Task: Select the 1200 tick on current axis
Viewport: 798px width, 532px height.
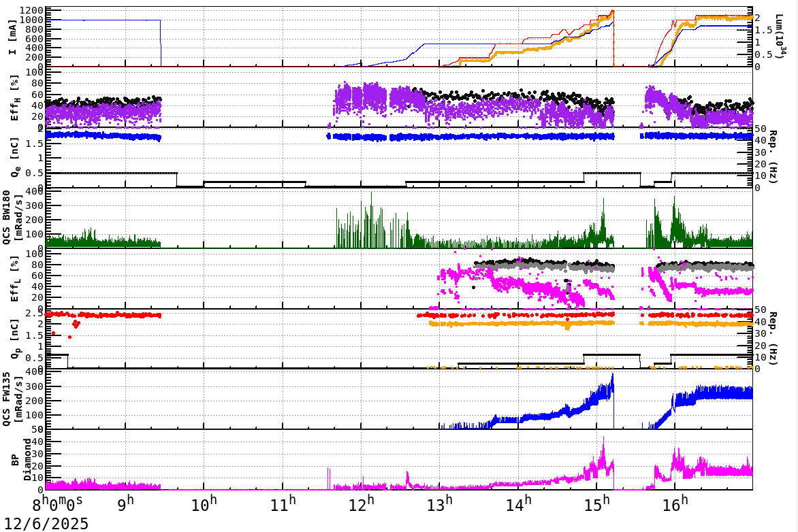Action: [32, 9]
